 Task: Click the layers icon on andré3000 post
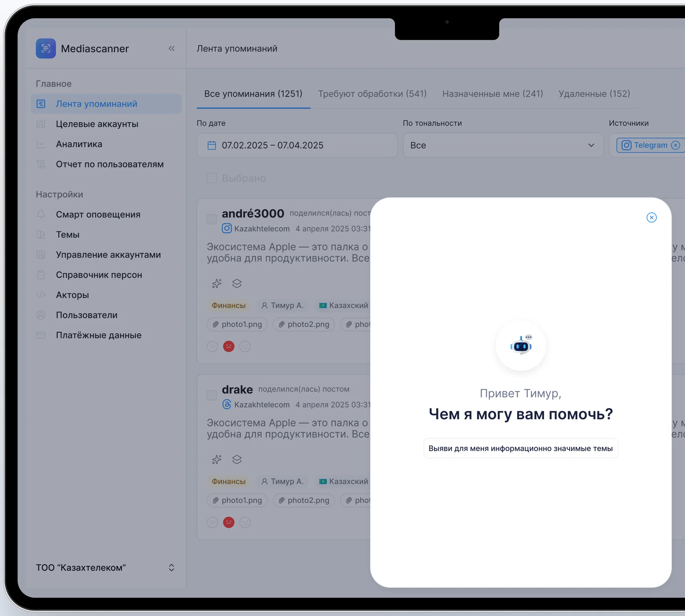point(237,284)
